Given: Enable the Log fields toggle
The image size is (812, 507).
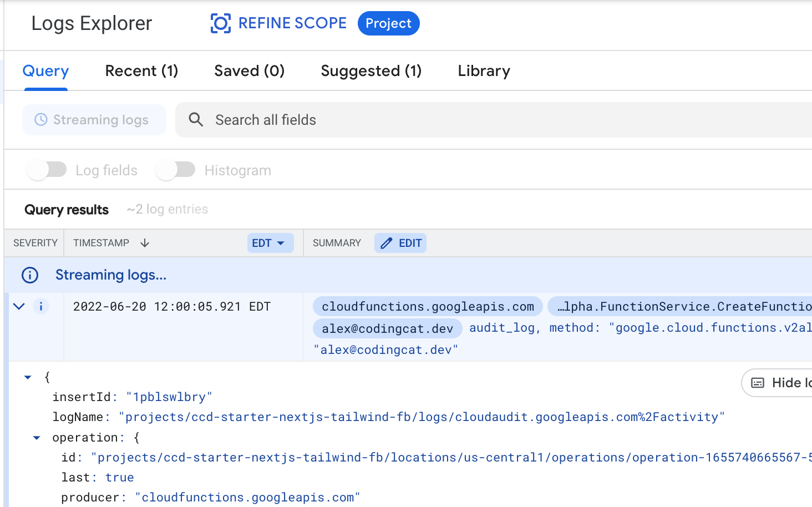Looking at the screenshot, I should click(x=47, y=170).
